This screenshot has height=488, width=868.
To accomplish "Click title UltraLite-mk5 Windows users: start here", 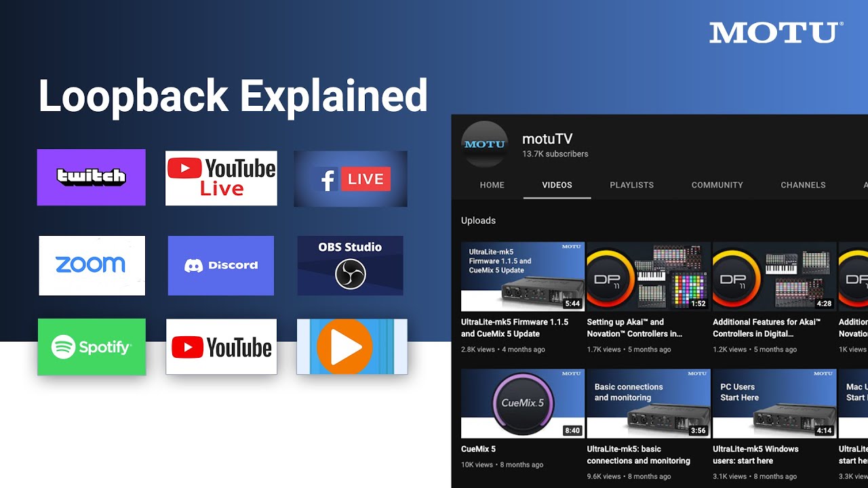I will pyautogui.click(x=756, y=455).
